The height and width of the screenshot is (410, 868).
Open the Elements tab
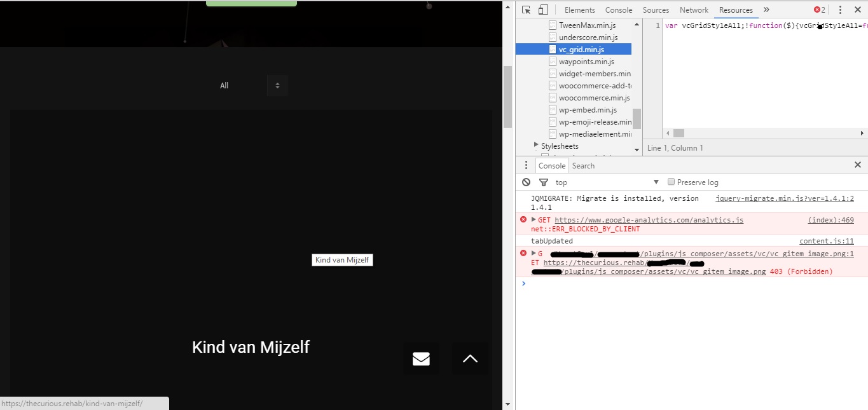click(579, 10)
